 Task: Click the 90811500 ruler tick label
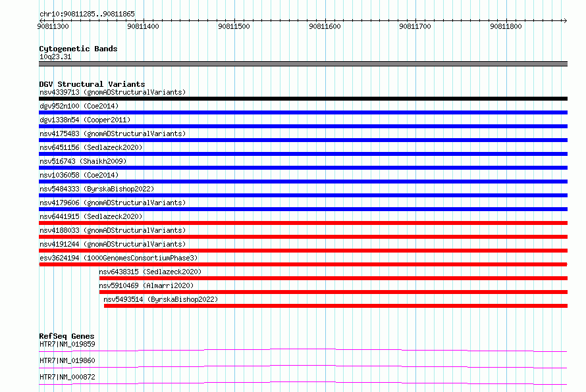point(234,26)
